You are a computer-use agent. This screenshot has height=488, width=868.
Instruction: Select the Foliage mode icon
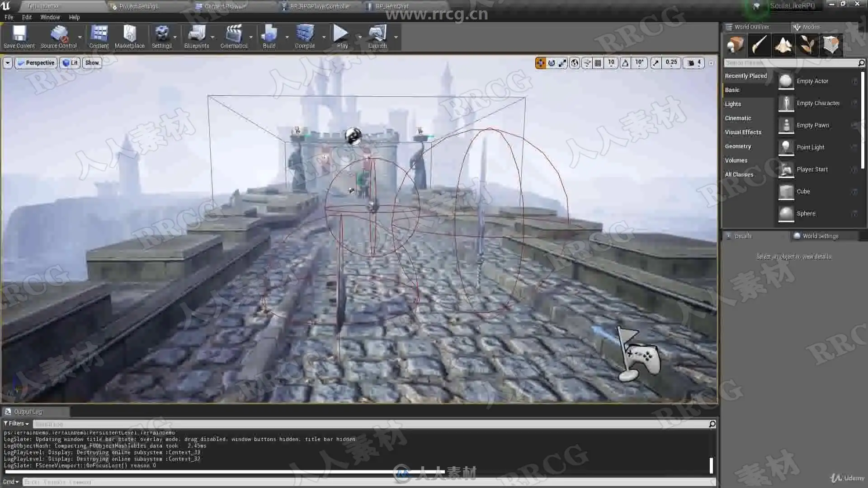(807, 45)
